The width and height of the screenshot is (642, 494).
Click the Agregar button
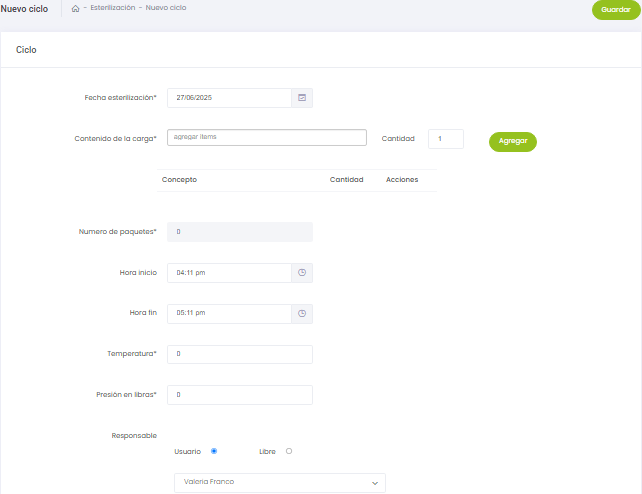[x=513, y=142]
